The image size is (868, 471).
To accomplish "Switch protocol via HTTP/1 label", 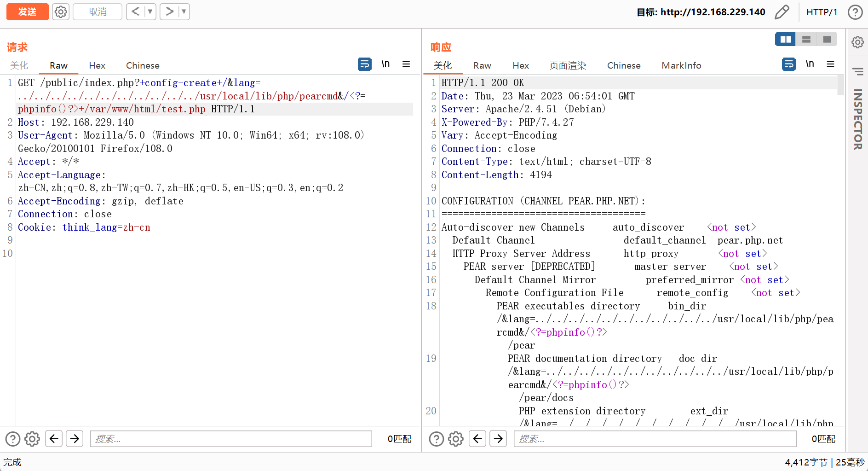I will tap(822, 12).
